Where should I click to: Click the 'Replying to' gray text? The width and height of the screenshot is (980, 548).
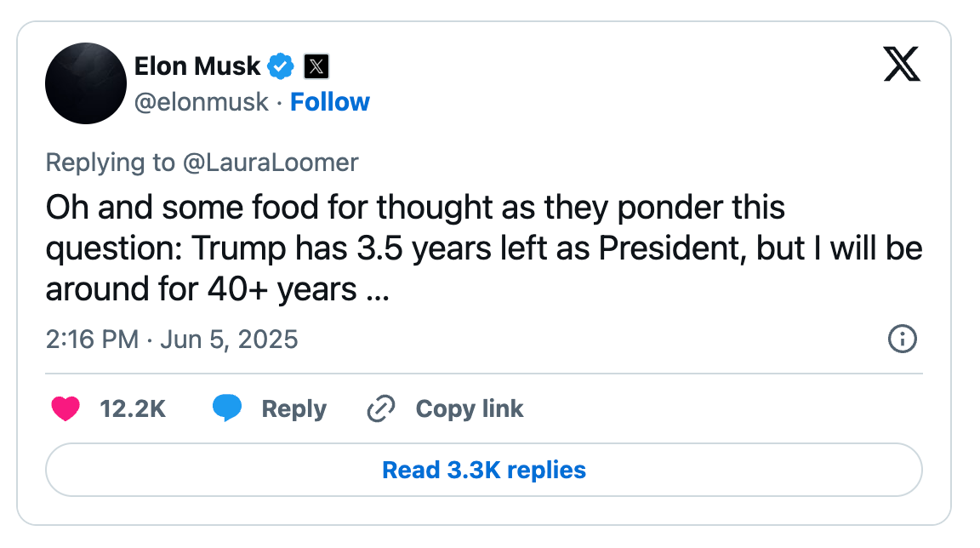(110, 163)
